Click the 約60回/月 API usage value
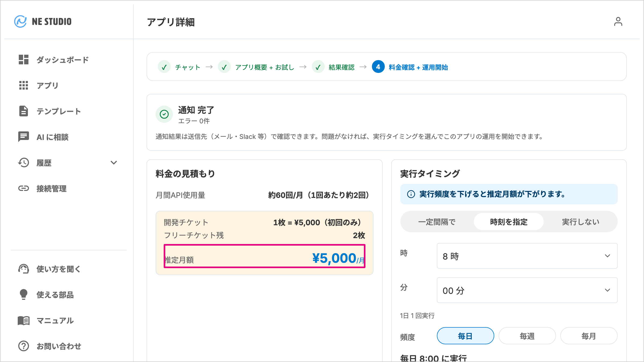The image size is (644, 362). (319, 195)
